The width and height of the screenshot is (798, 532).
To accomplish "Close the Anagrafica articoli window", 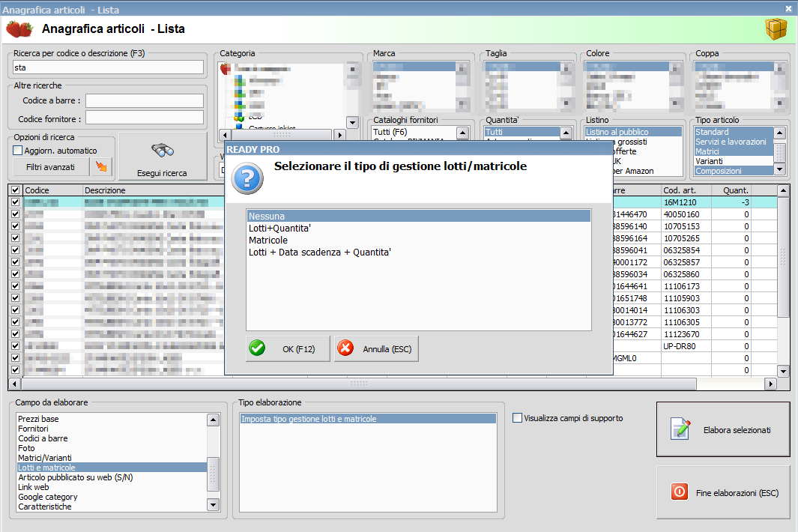I will 788,9.
